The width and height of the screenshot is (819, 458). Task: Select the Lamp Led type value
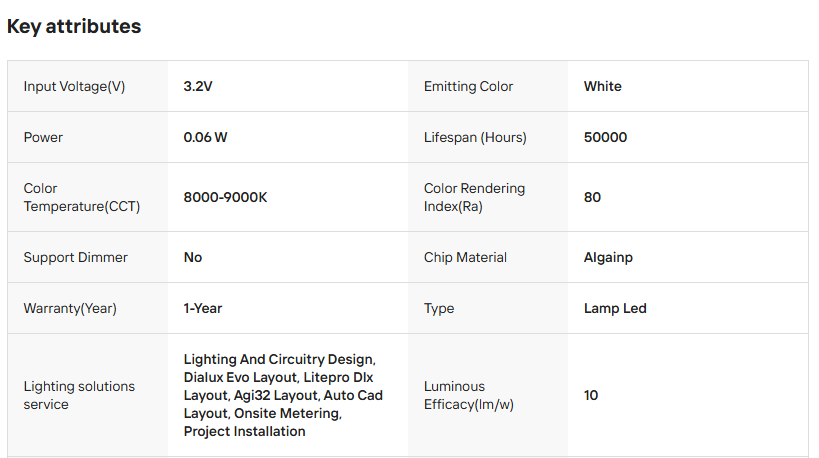point(615,308)
